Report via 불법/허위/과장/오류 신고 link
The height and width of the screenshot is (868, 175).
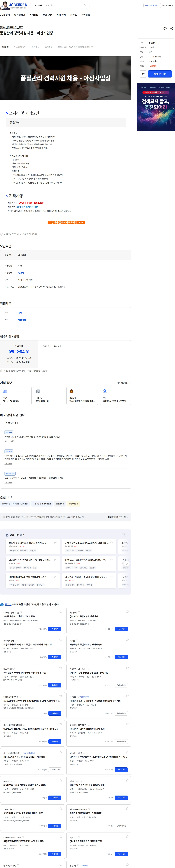click(118, 517)
